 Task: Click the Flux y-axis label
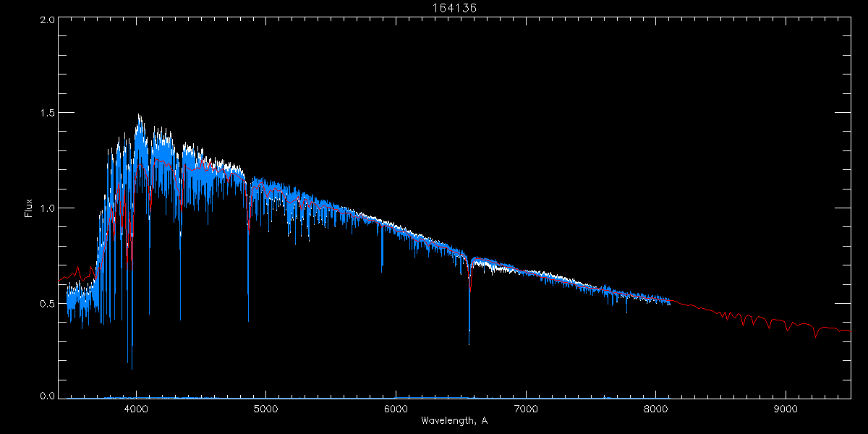click(x=29, y=208)
